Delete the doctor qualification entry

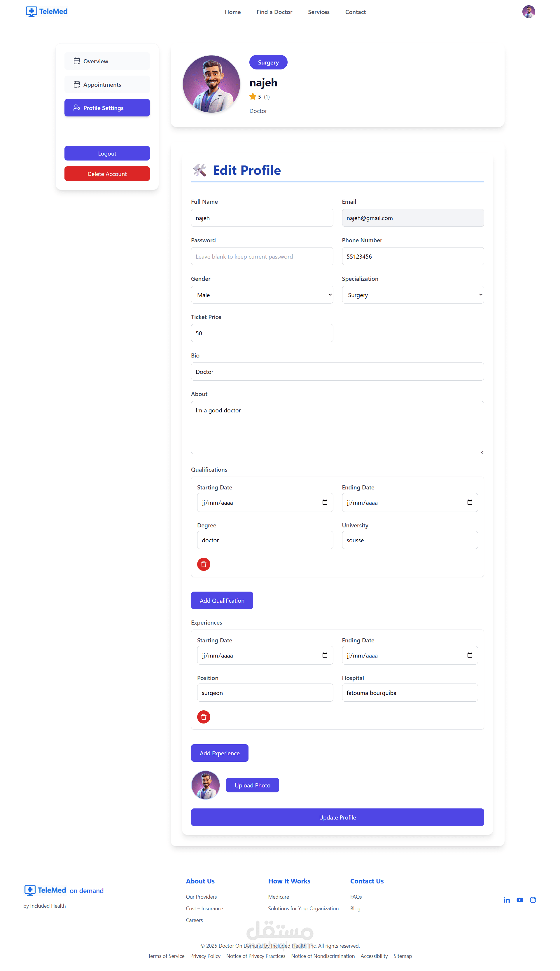tap(204, 564)
